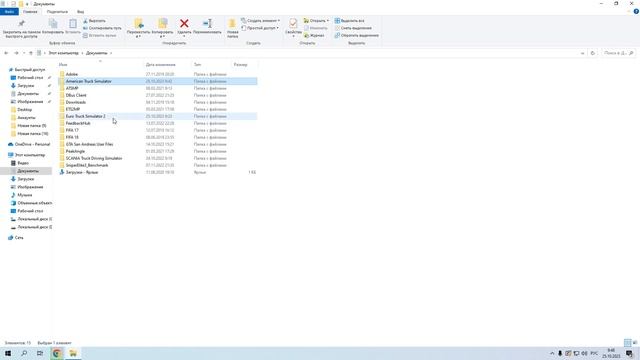Click Вставить ярлык in ribbon
Viewport: 640px width, 360px height.
click(100, 36)
